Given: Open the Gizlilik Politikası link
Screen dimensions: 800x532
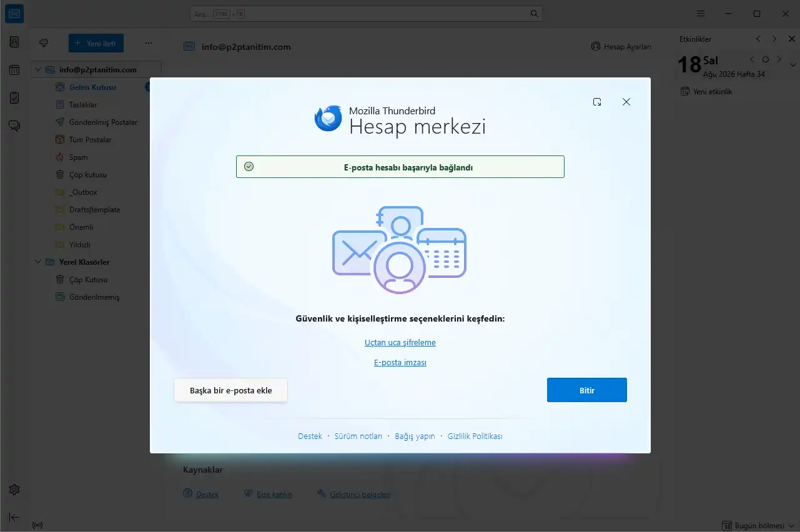Looking at the screenshot, I should pos(475,436).
